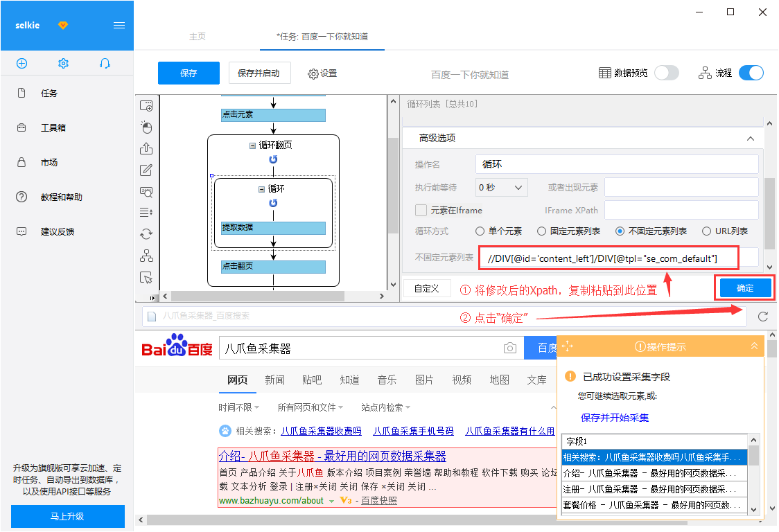The image size is (779, 532).
Task: Confirm with the 确定 button
Action: tap(745, 288)
